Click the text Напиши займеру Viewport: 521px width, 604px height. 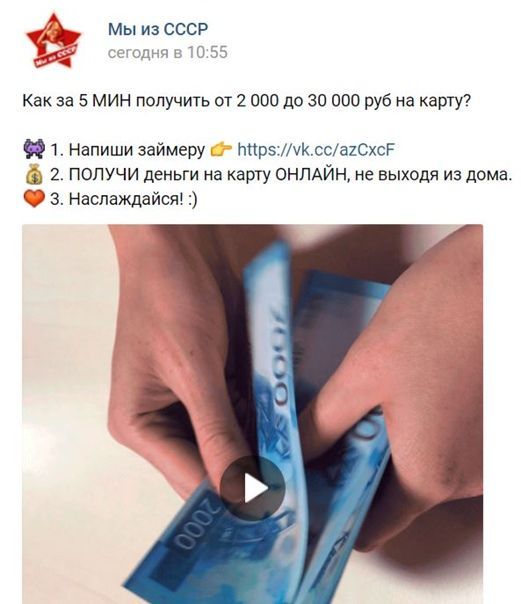coord(136,150)
